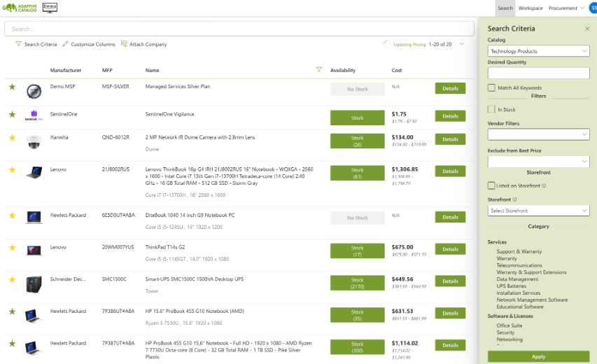
Task: Toggle Listed on Storefront checkbox
Action: 491,185
